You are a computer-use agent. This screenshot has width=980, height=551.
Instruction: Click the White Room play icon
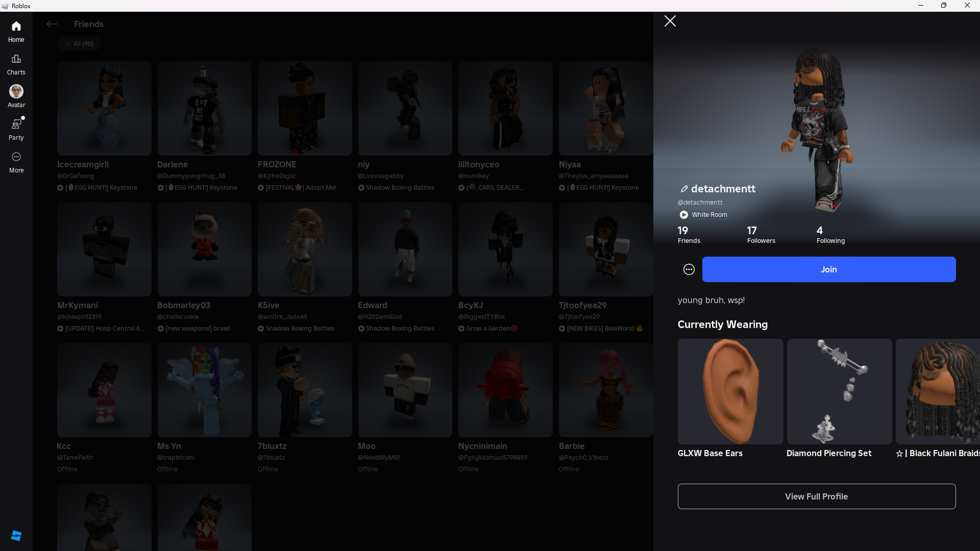point(684,215)
